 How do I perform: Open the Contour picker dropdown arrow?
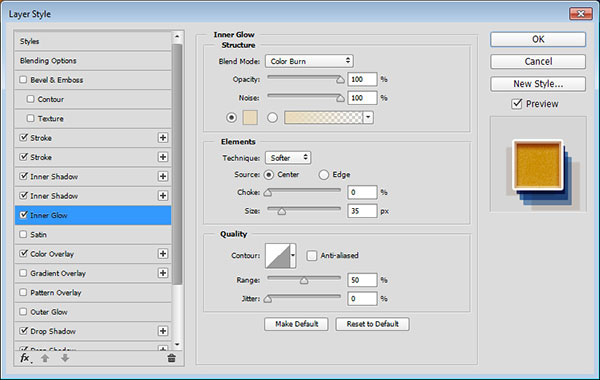tap(293, 255)
